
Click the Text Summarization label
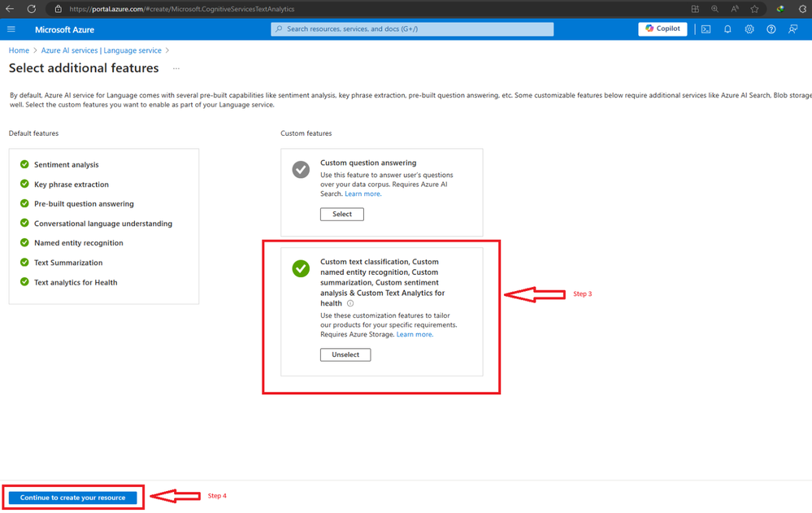click(68, 263)
